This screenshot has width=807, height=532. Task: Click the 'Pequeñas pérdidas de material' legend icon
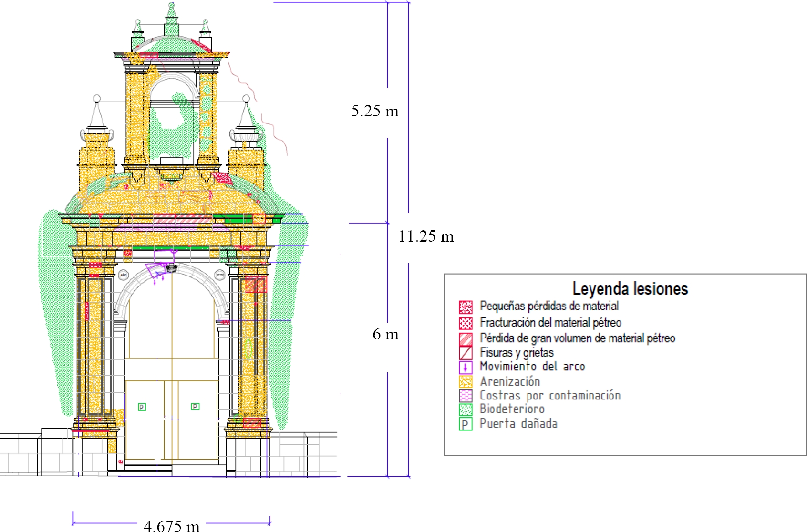466,307
